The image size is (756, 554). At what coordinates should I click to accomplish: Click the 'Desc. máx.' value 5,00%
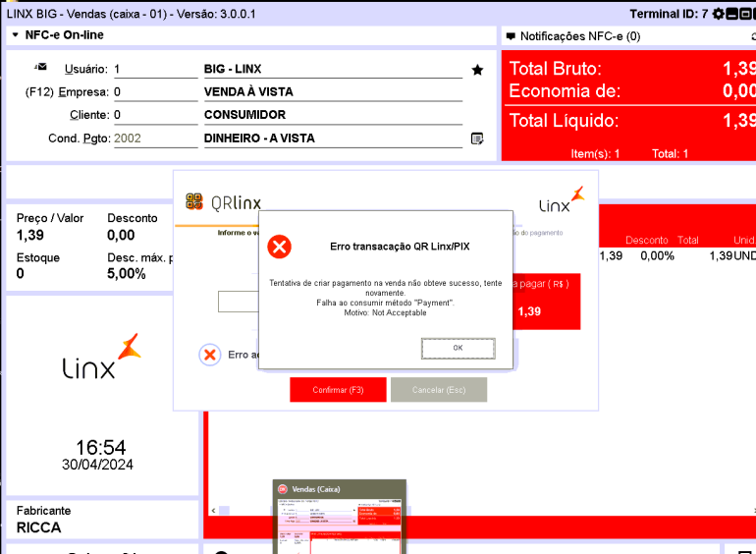tap(127, 274)
